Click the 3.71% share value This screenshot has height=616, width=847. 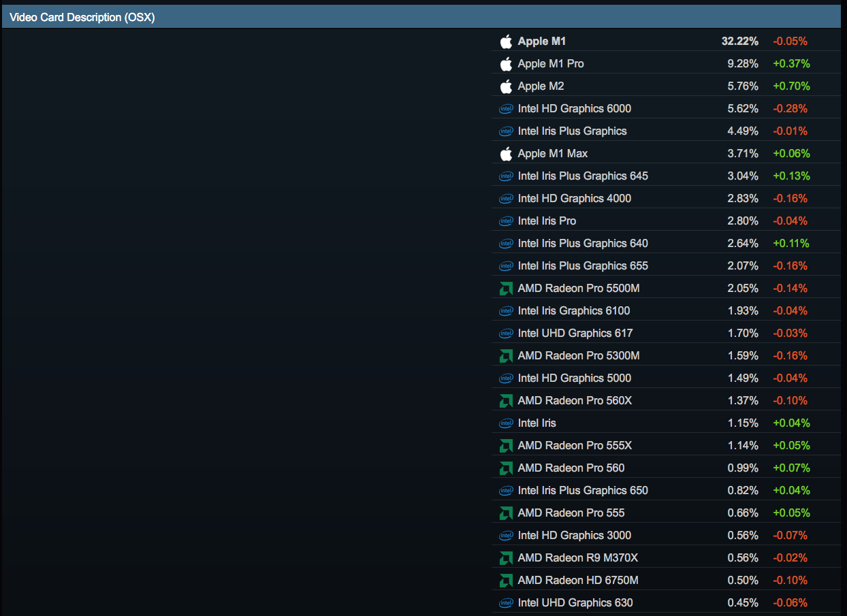pos(743,154)
